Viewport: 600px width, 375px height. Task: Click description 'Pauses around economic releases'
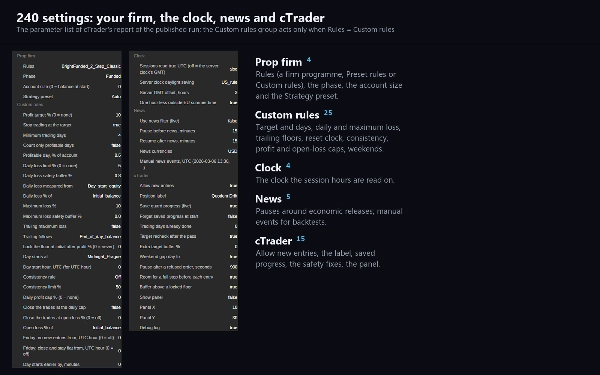click(329, 217)
